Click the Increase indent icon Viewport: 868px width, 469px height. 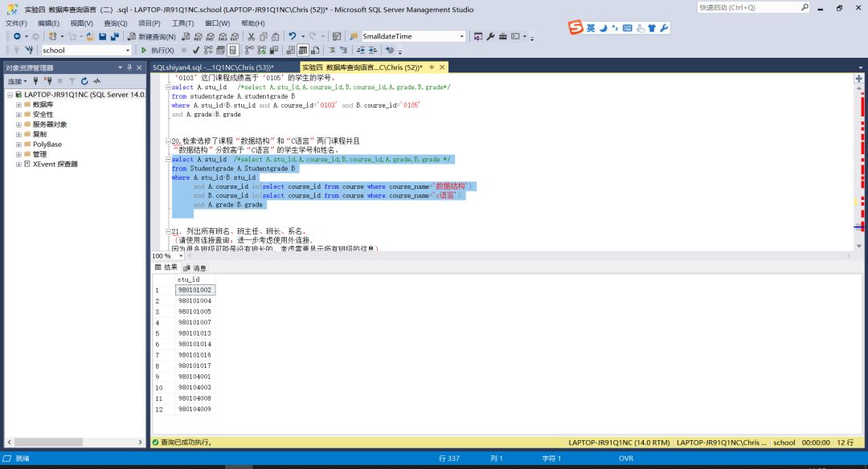pos(373,51)
